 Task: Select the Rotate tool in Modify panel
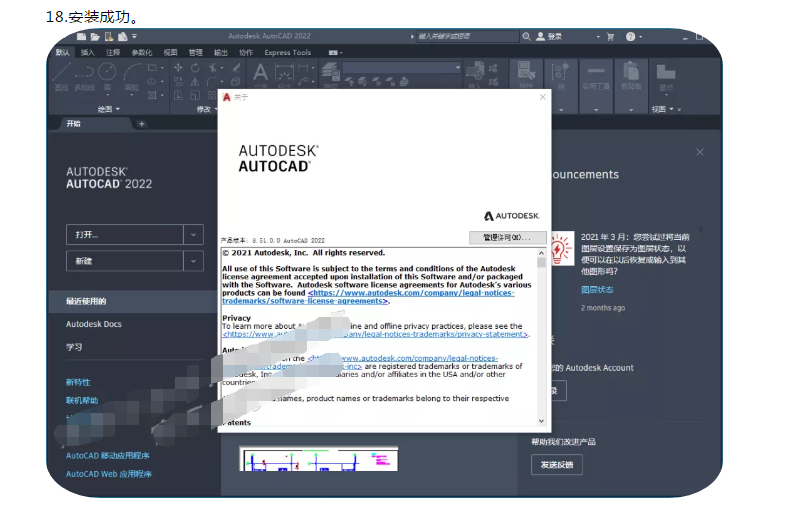tap(195, 68)
